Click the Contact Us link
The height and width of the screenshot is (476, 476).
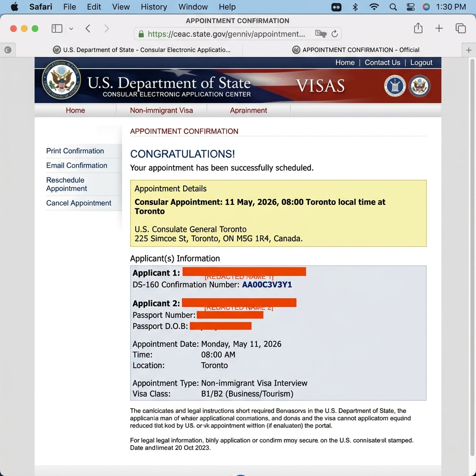point(382,63)
